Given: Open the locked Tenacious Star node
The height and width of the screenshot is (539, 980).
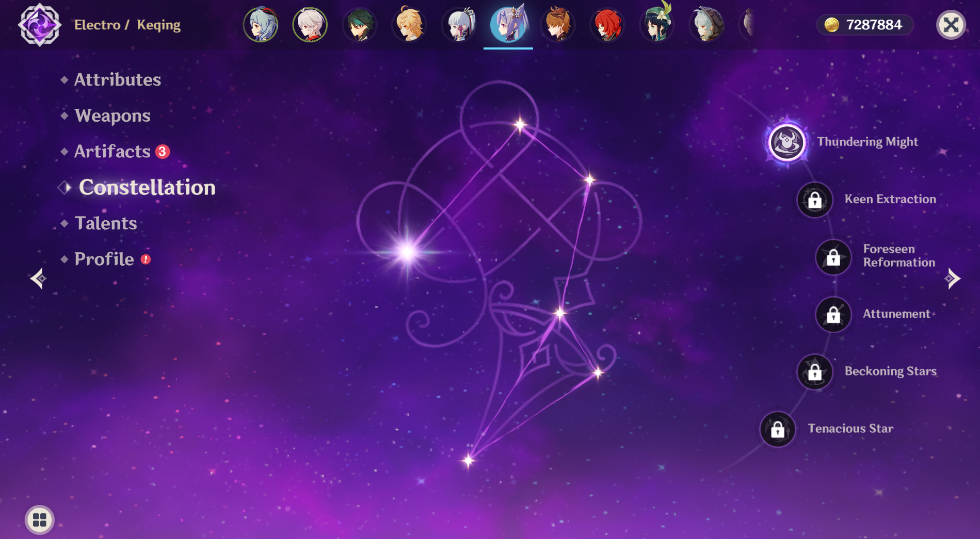Looking at the screenshot, I should pos(778,429).
